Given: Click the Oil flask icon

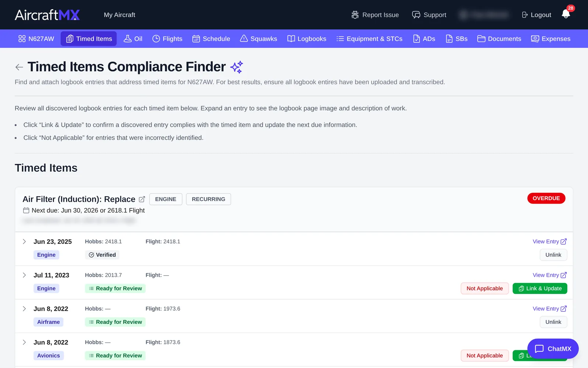Looking at the screenshot, I should pyautogui.click(x=128, y=39).
